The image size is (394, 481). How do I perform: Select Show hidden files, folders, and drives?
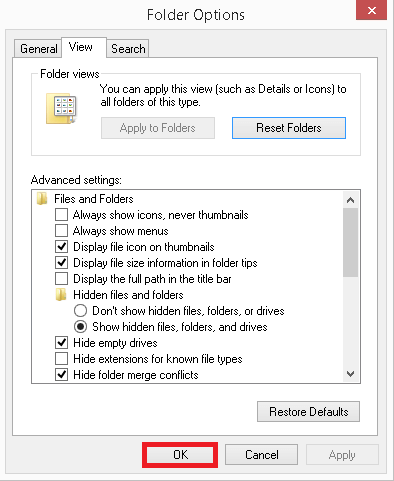click(x=80, y=327)
